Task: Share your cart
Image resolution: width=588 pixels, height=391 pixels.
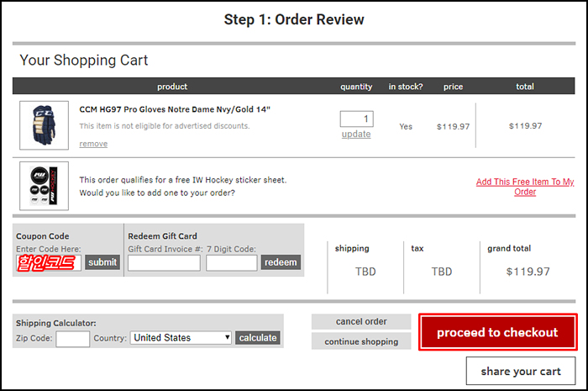Action: pyautogui.click(x=521, y=371)
